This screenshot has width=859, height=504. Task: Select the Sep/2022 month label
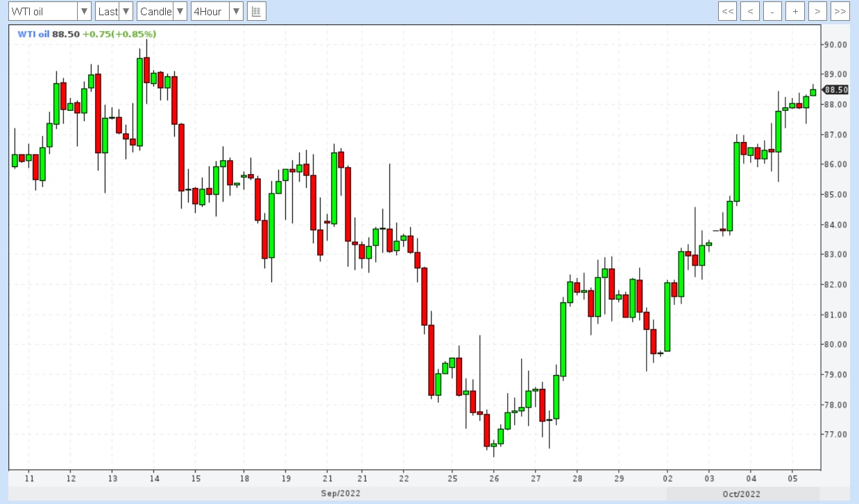340,494
